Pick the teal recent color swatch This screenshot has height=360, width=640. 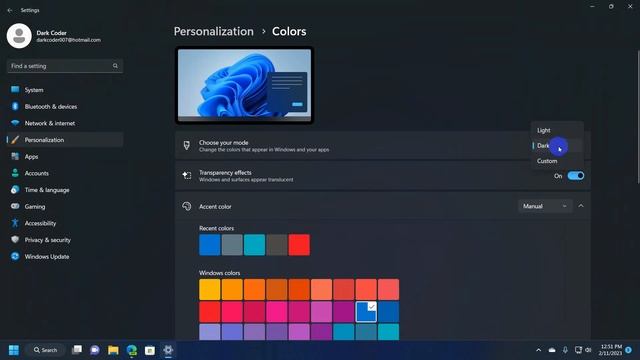click(254, 245)
